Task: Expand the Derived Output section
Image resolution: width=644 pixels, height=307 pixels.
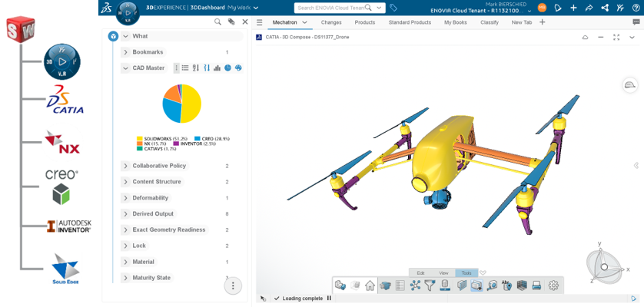Action: click(x=125, y=214)
